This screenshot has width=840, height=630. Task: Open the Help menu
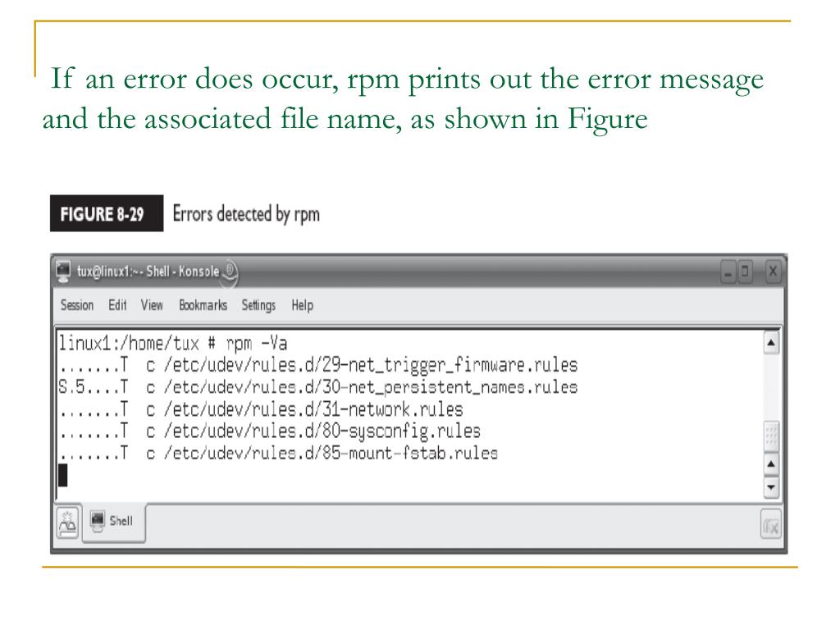pos(302,305)
